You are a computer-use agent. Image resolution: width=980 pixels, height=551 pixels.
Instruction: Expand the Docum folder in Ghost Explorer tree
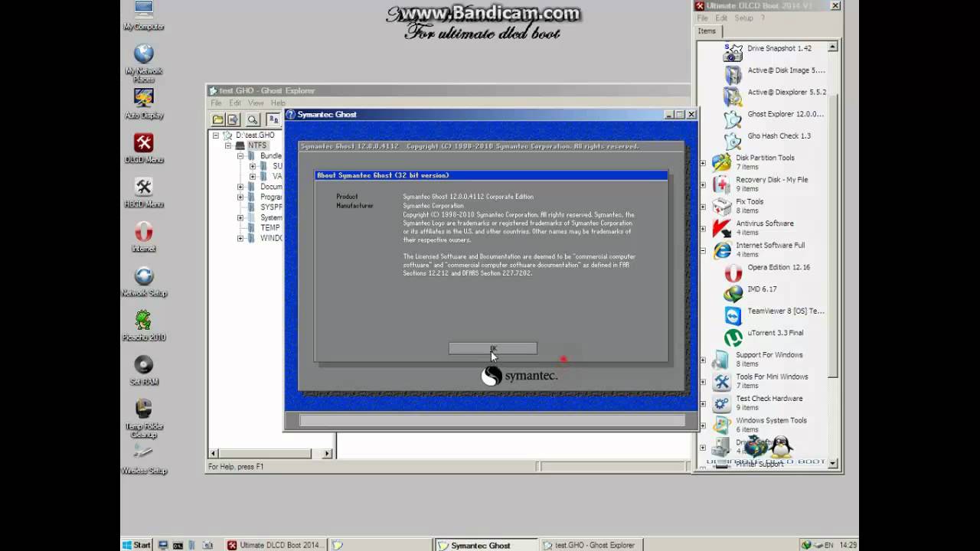tap(240, 187)
